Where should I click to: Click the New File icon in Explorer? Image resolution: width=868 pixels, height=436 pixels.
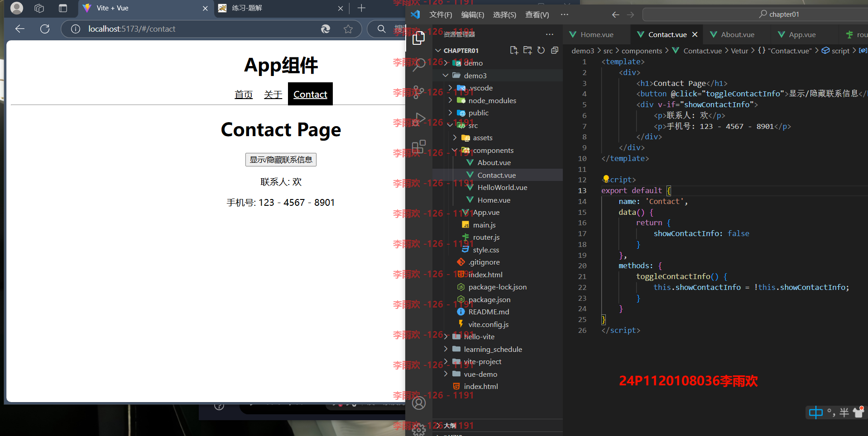[x=514, y=50]
